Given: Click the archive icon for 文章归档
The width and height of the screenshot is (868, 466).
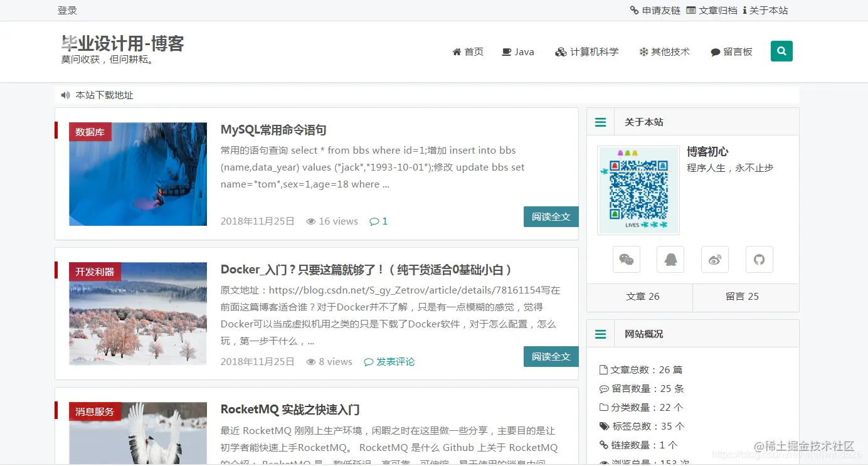Looking at the screenshot, I should pos(691,11).
